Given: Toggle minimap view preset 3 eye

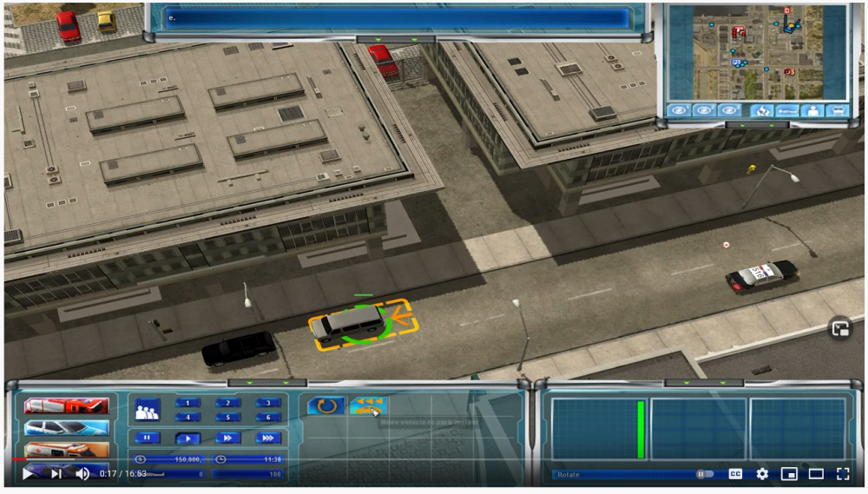Looking at the screenshot, I should [x=730, y=110].
